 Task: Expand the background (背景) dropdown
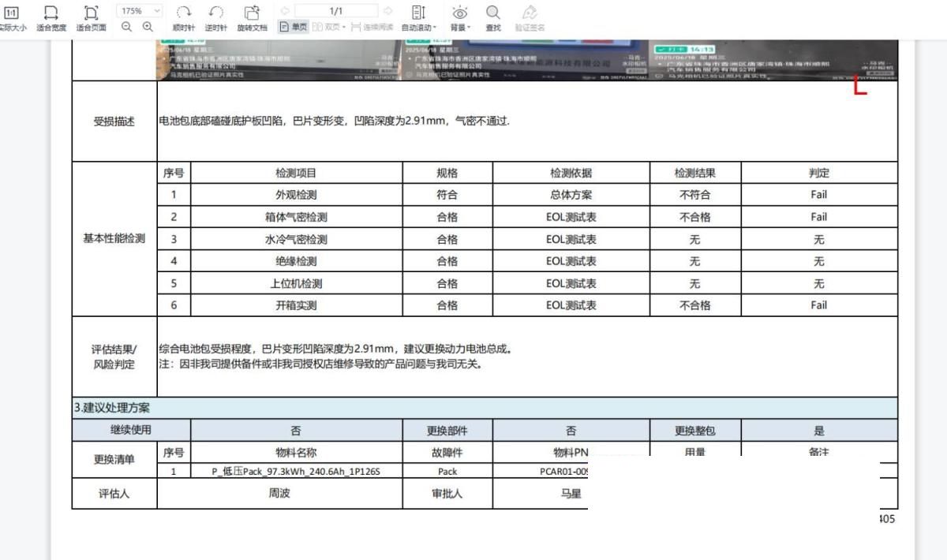click(x=460, y=17)
